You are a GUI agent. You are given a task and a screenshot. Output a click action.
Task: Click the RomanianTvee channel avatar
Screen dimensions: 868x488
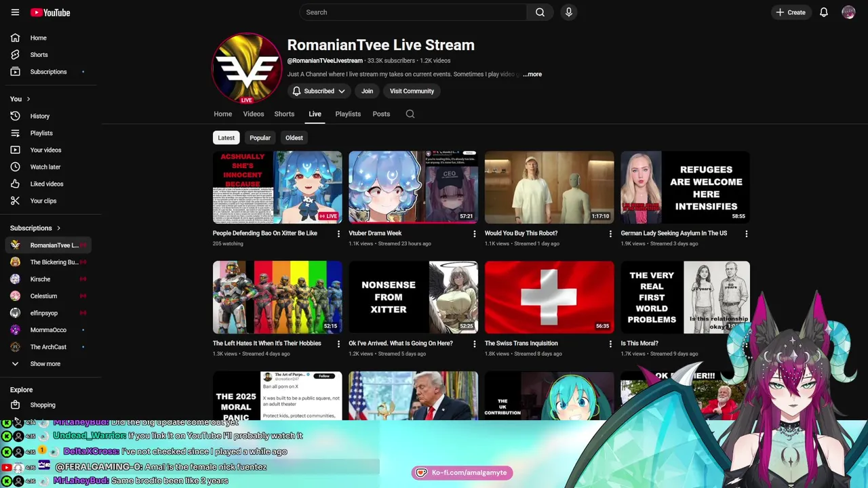point(247,68)
